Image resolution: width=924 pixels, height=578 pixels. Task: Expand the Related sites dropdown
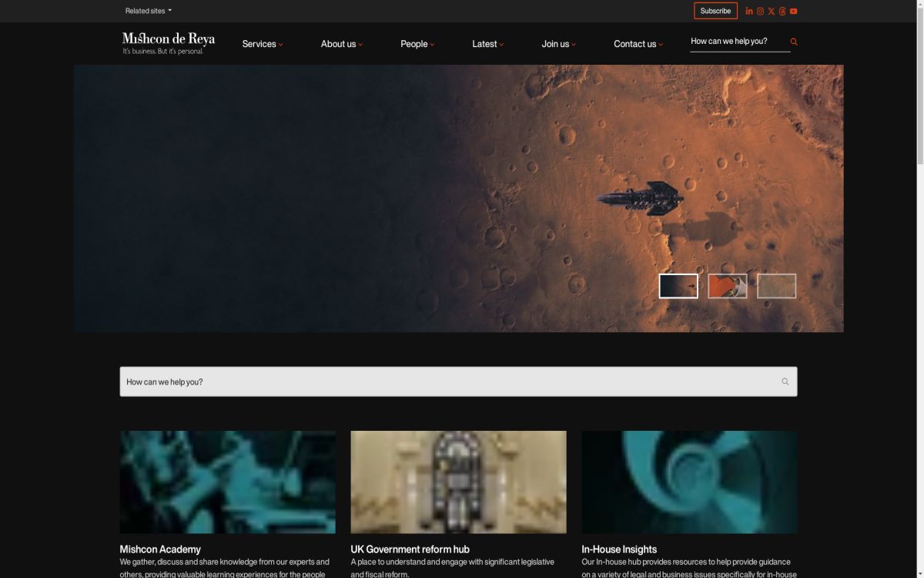[149, 11]
